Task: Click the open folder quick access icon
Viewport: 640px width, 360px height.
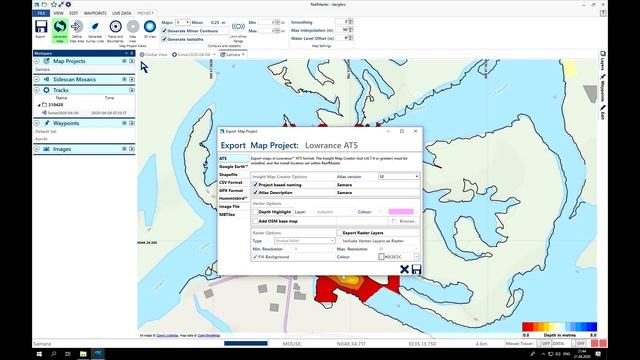Action: (44, 4)
